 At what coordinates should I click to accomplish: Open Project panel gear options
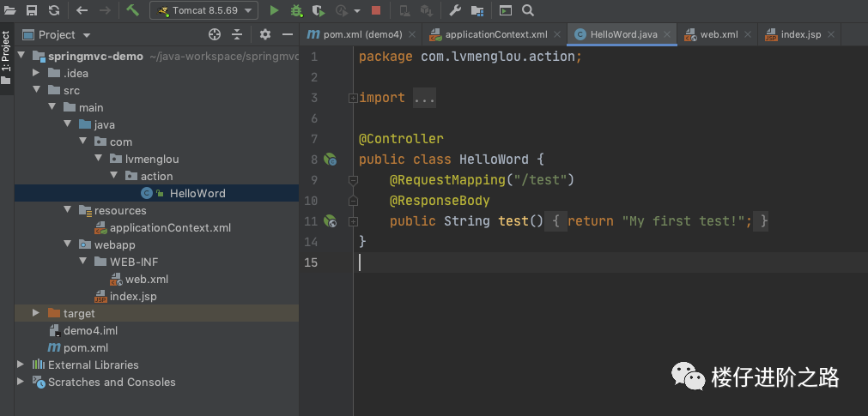point(265,35)
